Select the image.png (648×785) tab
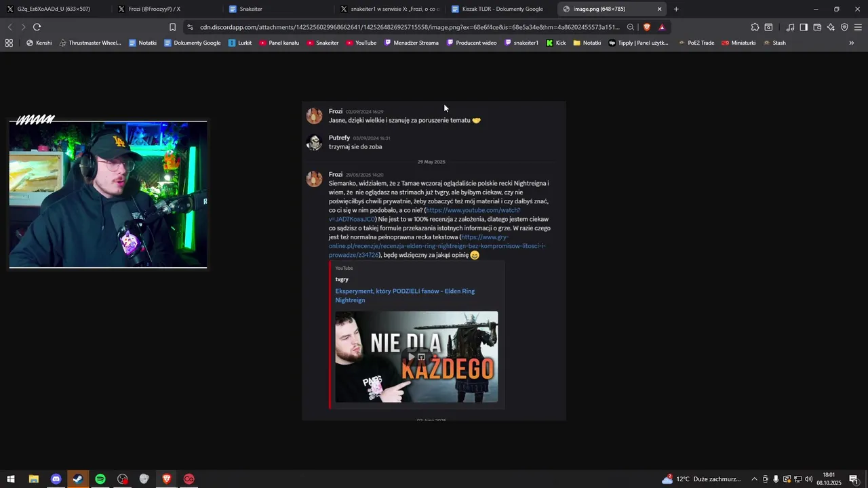Image resolution: width=868 pixels, height=488 pixels. [612, 9]
